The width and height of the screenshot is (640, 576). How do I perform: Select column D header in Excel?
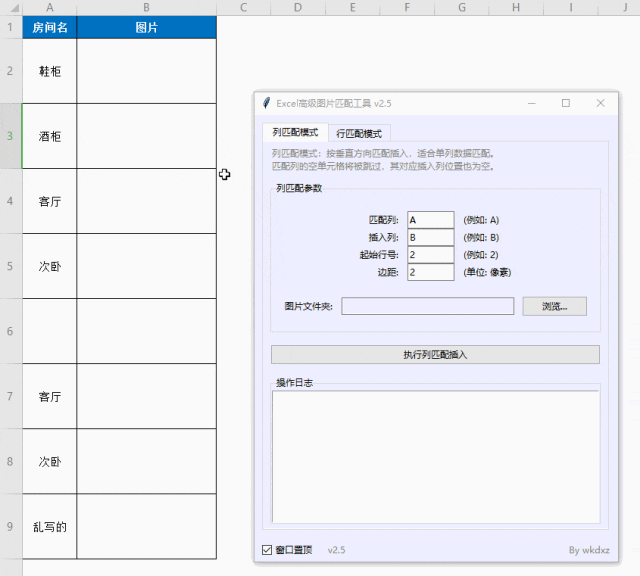(x=298, y=8)
